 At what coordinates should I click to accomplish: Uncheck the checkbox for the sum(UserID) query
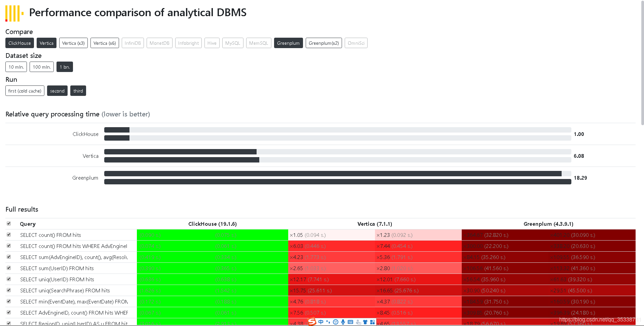pyautogui.click(x=9, y=268)
